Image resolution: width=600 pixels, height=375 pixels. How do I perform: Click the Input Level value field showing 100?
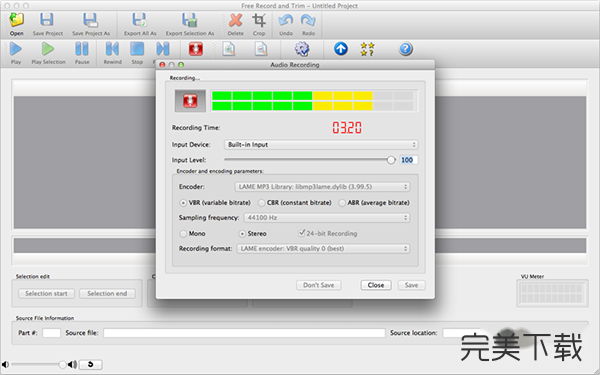point(409,160)
